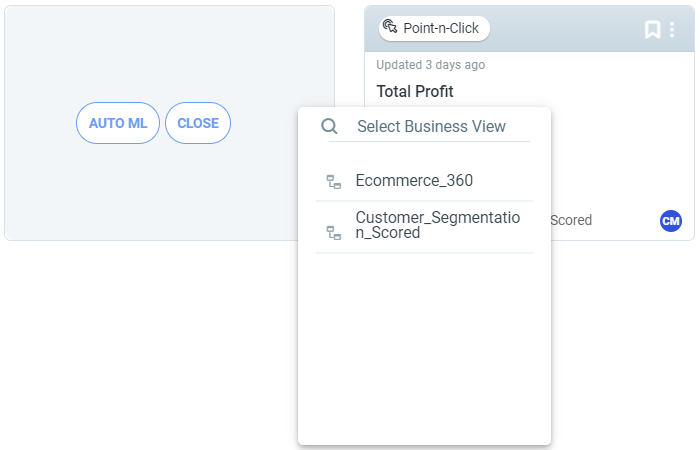
Task: Select the Point-n-Click label chip
Action: (434, 28)
